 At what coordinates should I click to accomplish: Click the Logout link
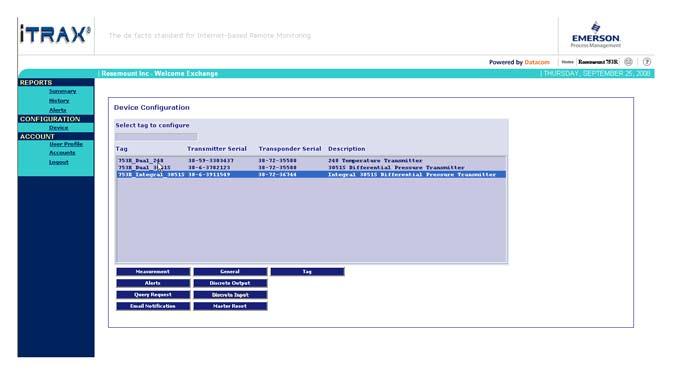[58, 162]
